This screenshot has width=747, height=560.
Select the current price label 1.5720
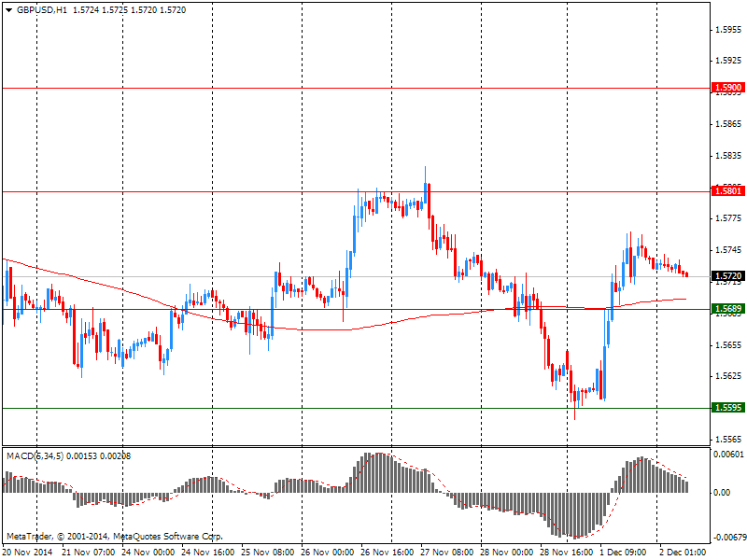(x=728, y=275)
